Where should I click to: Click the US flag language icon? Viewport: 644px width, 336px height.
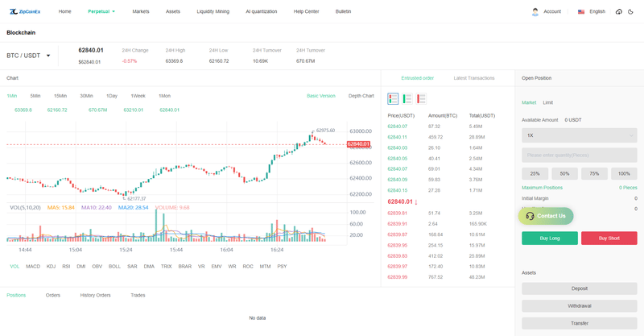(x=581, y=11)
